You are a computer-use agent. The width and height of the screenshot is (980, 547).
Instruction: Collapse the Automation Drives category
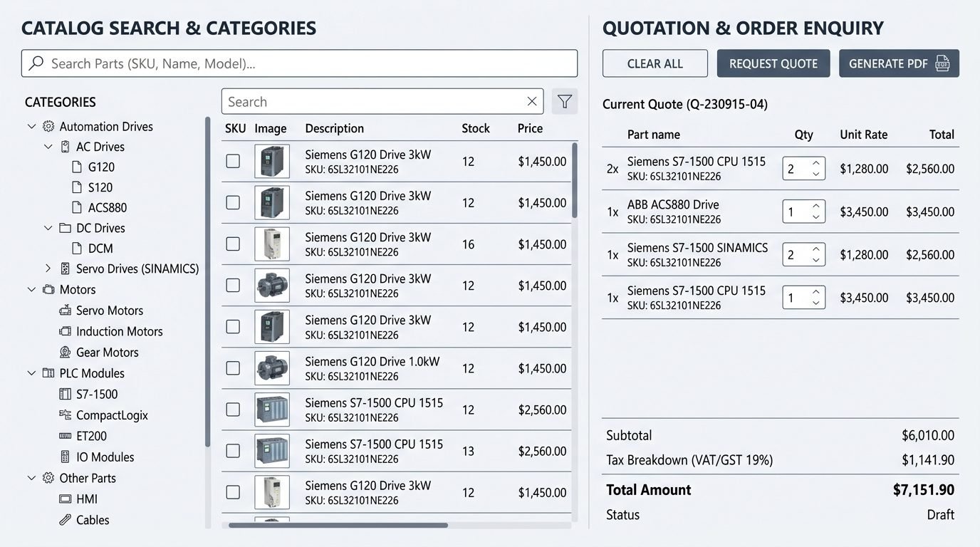click(x=31, y=126)
